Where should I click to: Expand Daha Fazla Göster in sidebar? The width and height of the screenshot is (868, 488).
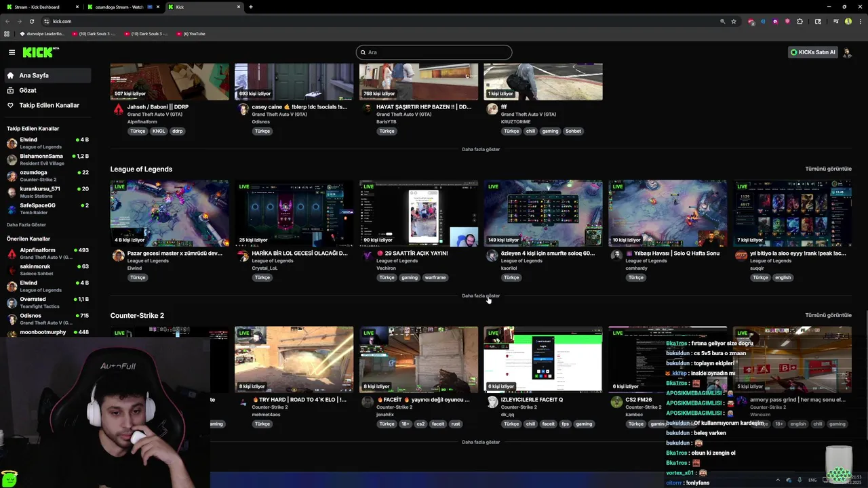point(26,224)
